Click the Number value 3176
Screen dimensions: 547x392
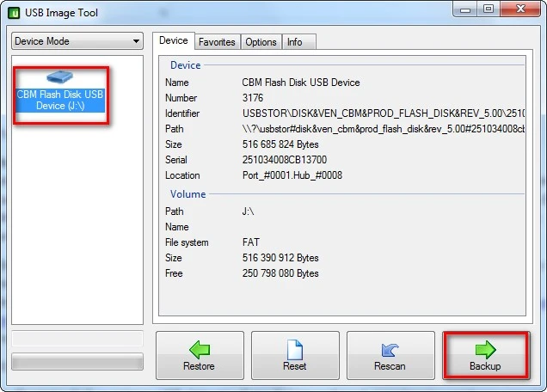(253, 98)
